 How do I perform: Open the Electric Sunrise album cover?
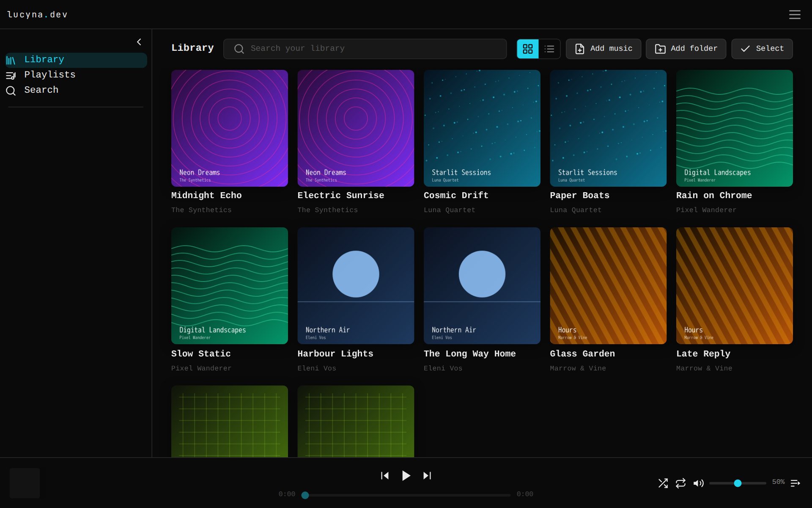pyautogui.click(x=356, y=128)
